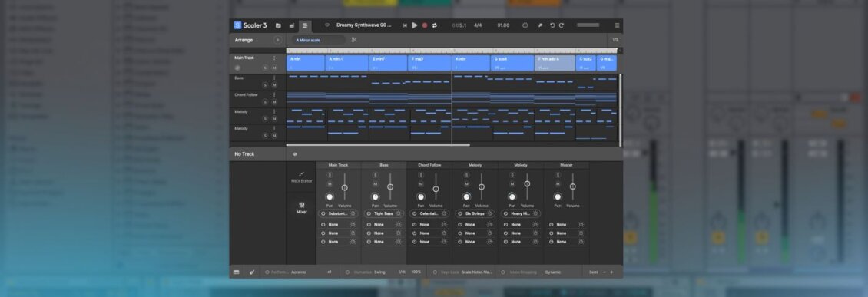Open the Tight Bass instrument selector
The image size is (868, 297).
coord(384,213)
